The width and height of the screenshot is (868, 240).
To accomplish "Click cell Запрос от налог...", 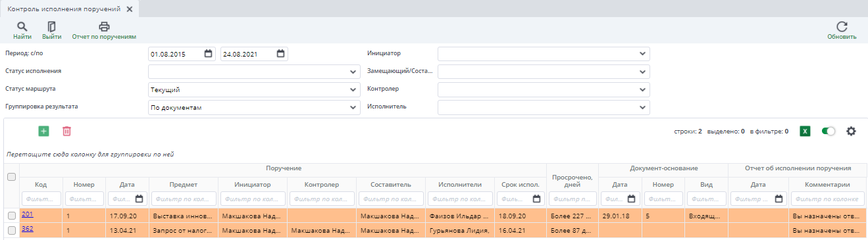I will [182, 231].
